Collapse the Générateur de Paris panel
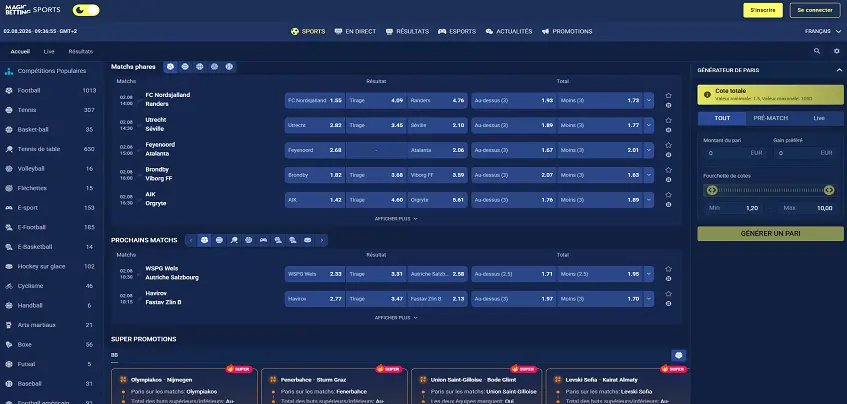Image resolution: width=847 pixels, height=404 pixels. coord(839,70)
